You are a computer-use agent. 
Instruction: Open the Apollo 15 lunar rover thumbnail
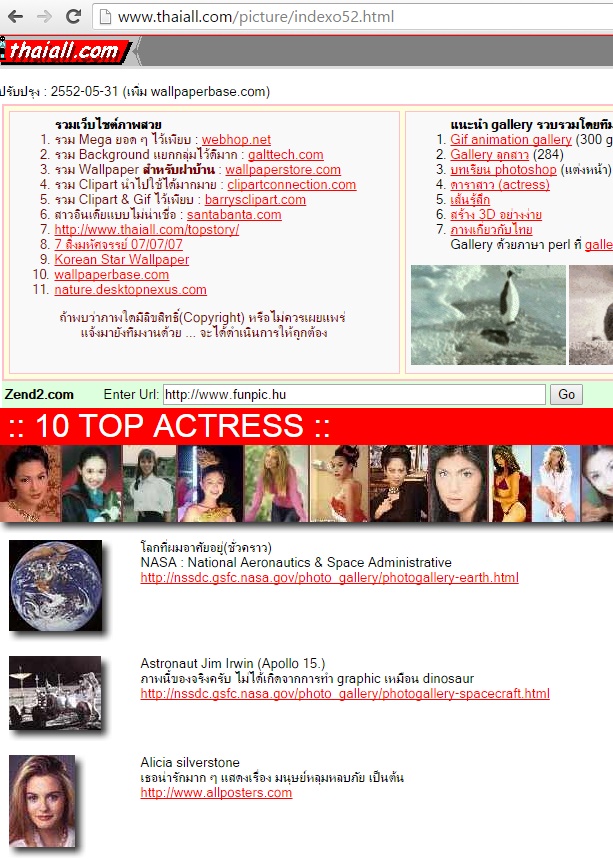tap(55, 693)
